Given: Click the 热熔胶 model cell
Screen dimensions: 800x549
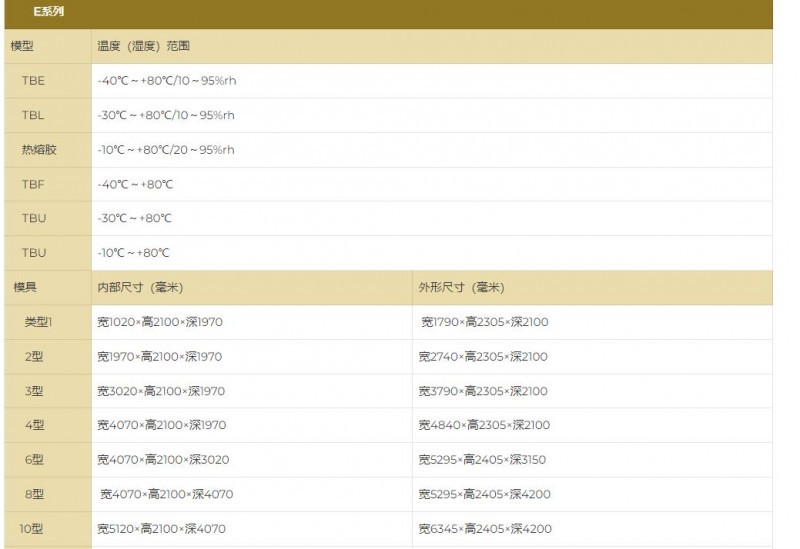Looking at the screenshot, I should pos(48,150).
